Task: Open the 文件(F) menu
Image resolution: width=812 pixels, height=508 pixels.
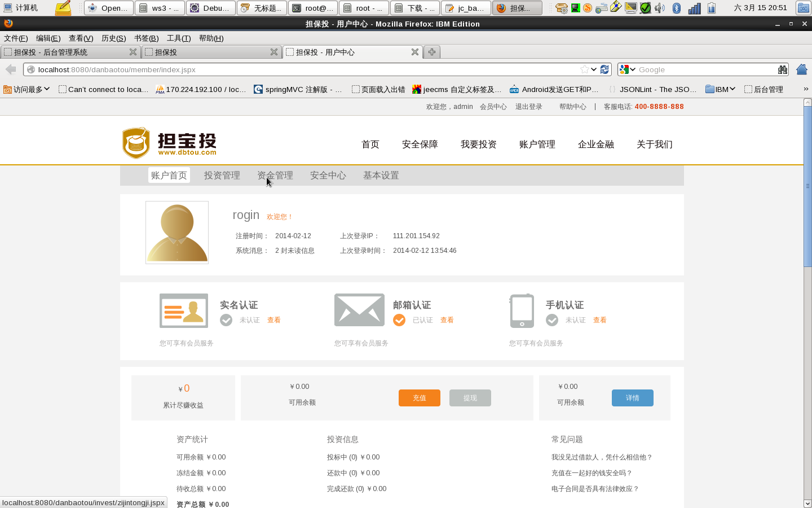Action: click(x=16, y=38)
